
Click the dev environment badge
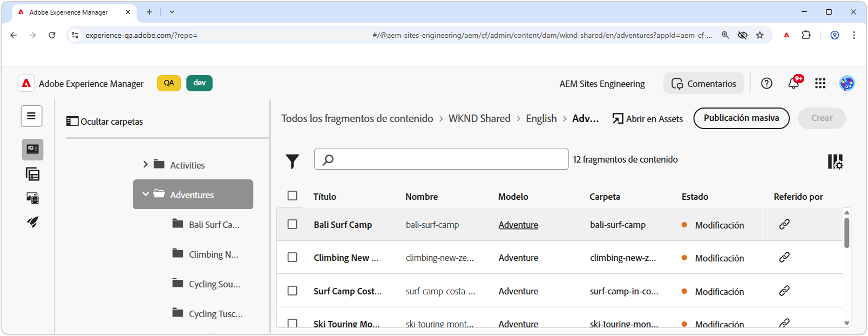click(199, 83)
